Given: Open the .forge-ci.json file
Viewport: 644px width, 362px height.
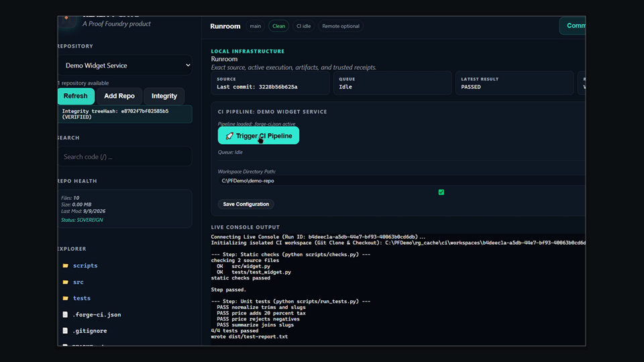Looking at the screenshot, I should point(97,314).
